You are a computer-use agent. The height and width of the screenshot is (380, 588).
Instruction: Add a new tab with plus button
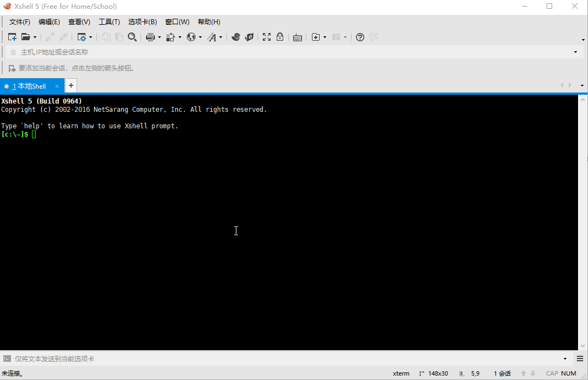pos(71,85)
